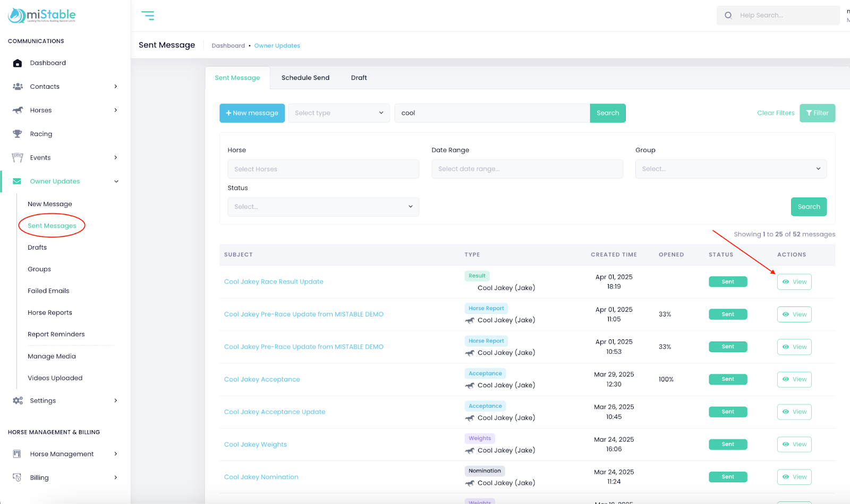Image resolution: width=850 pixels, height=504 pixels.
Task: Click the Date Range input field
Action: 527,169
